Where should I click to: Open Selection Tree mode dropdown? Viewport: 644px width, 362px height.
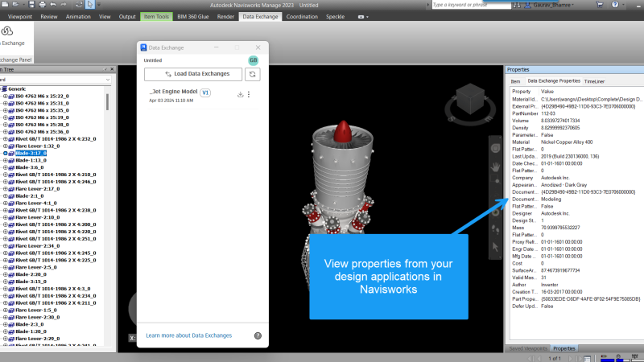click(x=108, y=80)
